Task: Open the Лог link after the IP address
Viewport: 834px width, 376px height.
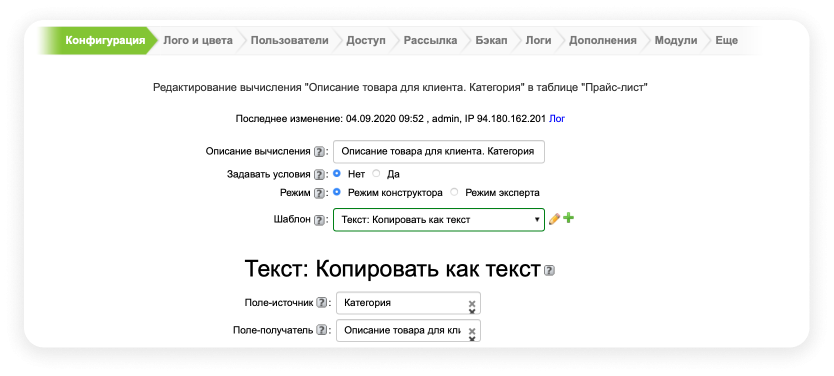Action: pyautogui.click(x=557, y=119)
